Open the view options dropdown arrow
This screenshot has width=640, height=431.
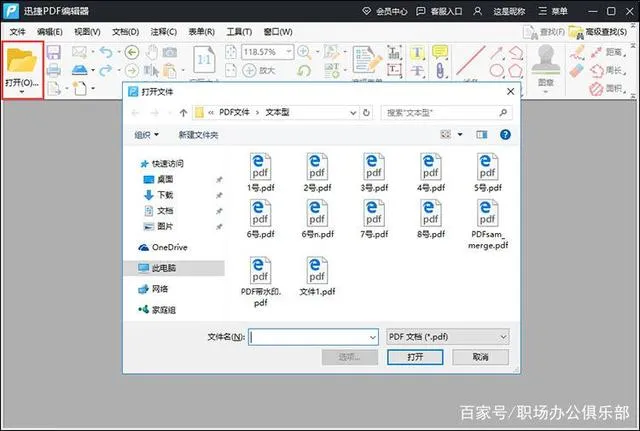click(460, 134)
